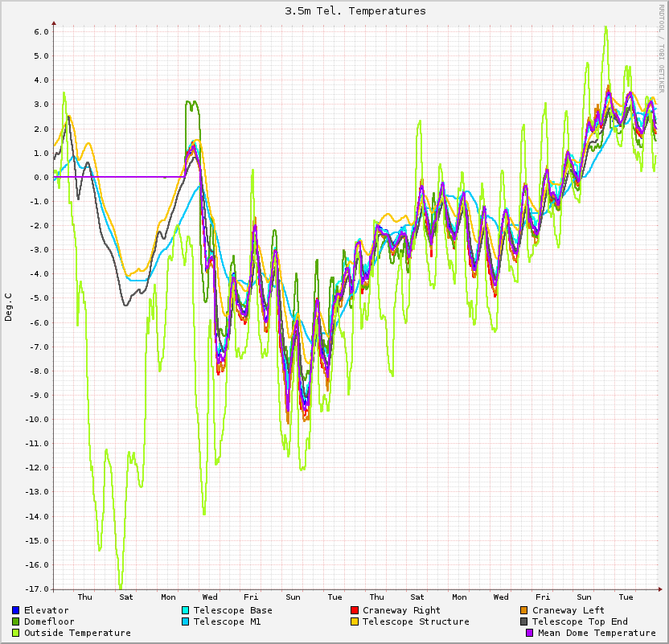Click the 'Deg.C' vertical axis label
This screenshot has height=644, width=669.
click(9, 307)
